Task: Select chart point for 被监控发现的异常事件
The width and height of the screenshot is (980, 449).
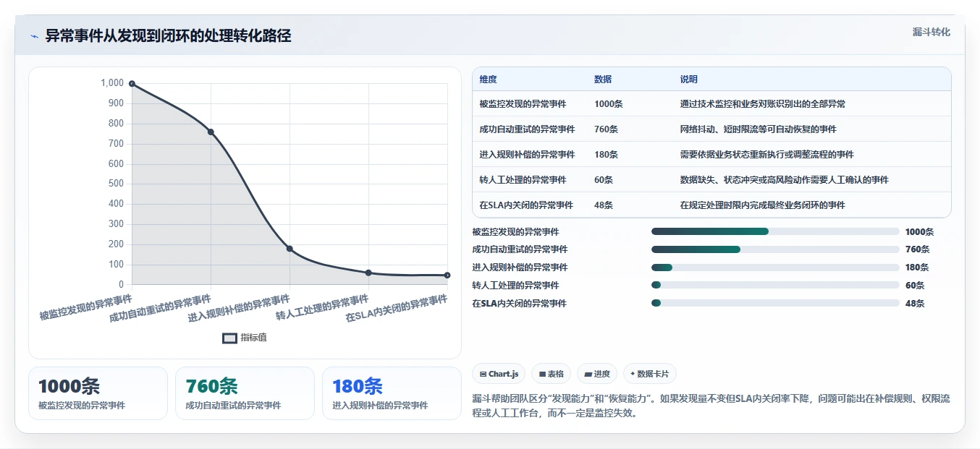Action: 132,84
